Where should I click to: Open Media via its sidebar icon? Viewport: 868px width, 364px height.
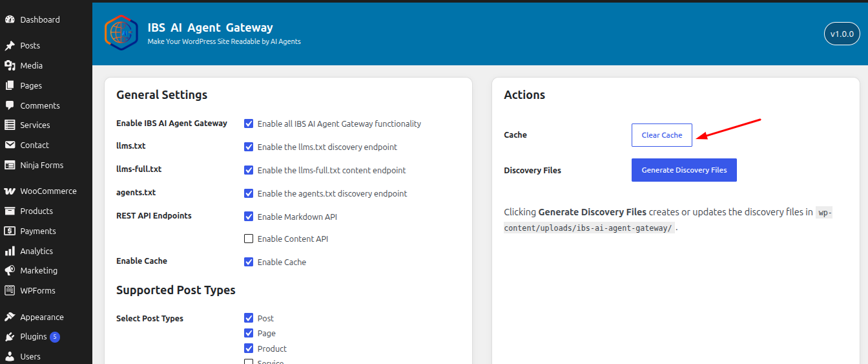[10, 65]
